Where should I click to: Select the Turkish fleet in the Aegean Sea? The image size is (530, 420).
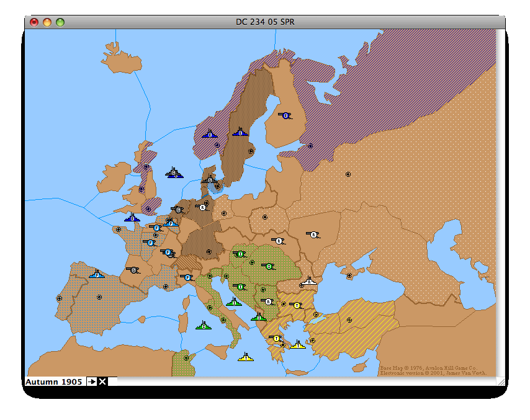298,345
